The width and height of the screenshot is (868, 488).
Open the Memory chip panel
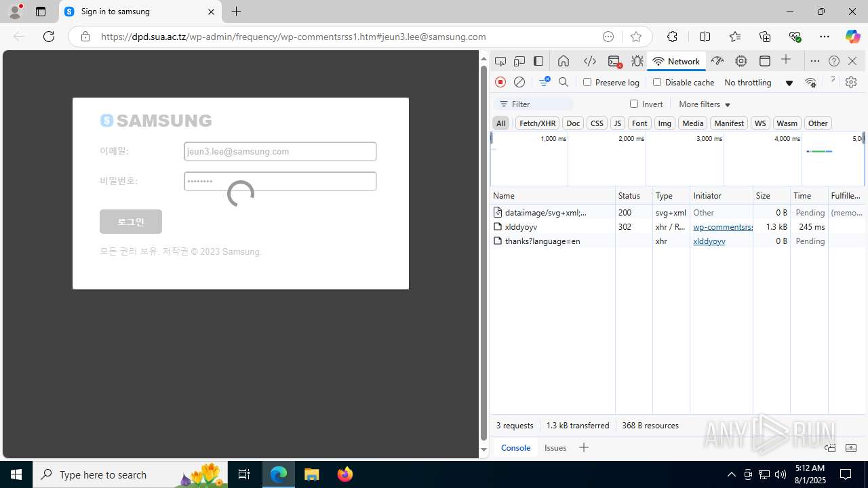pyautogui.click(x=741, y=61)
